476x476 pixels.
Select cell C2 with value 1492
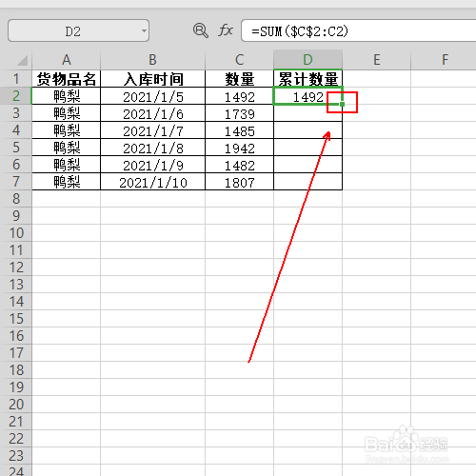[240, 96]
